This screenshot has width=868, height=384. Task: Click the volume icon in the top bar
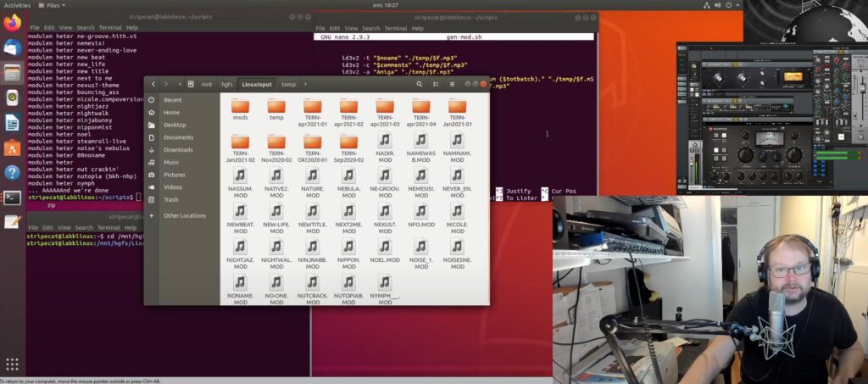(x=718, y=5)
